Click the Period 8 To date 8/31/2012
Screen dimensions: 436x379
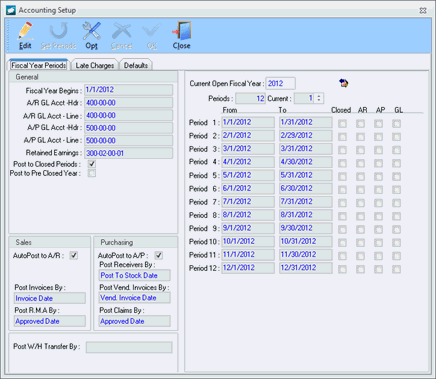click(306, 215)
